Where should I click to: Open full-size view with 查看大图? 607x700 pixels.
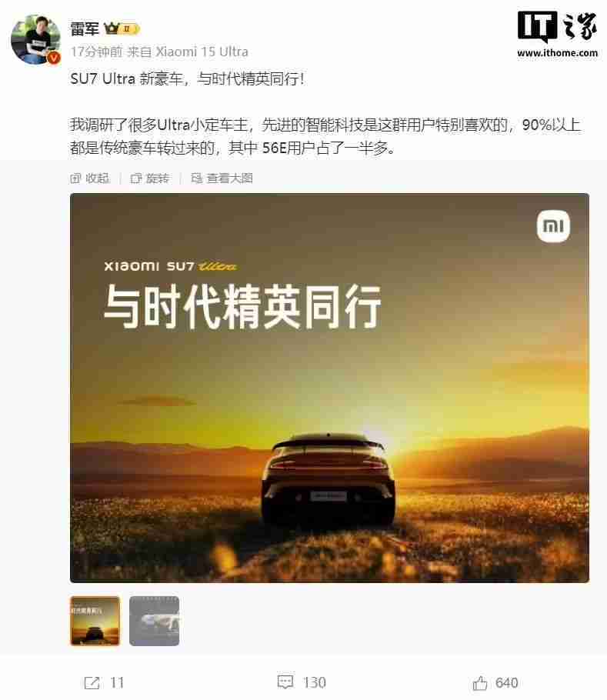click(x=222, y=178)
